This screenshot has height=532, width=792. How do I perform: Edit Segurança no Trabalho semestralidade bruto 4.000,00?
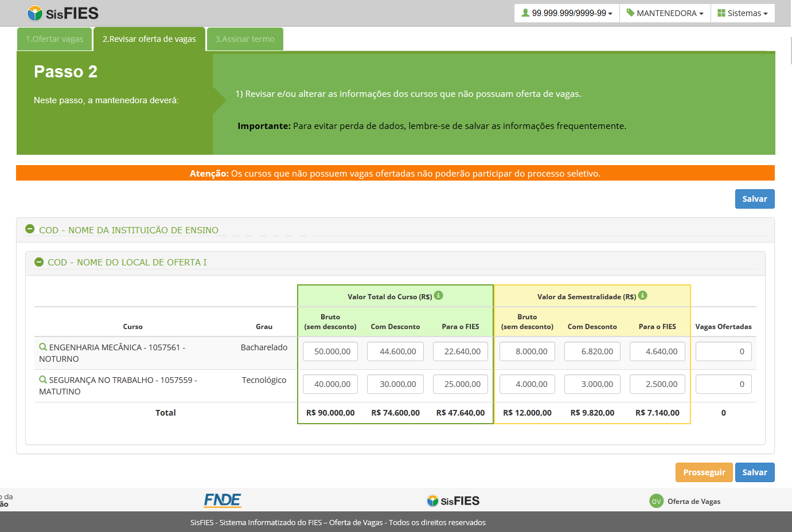point(527,384)
